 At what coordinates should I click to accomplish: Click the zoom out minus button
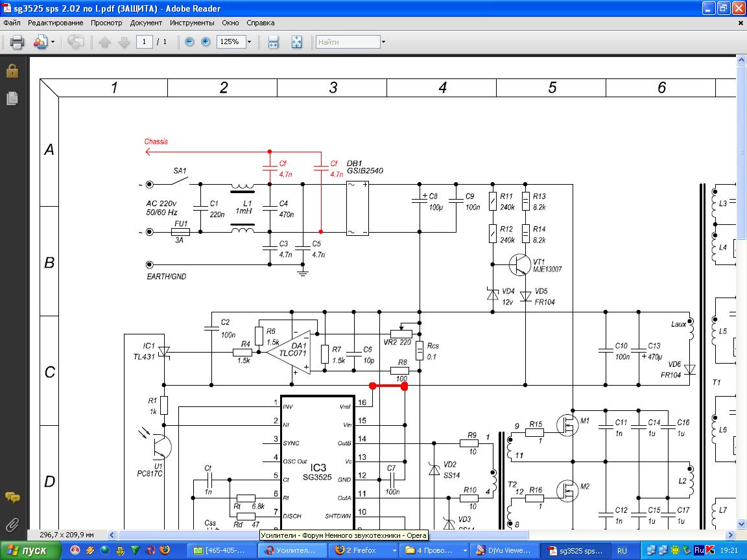click(189, 42)
